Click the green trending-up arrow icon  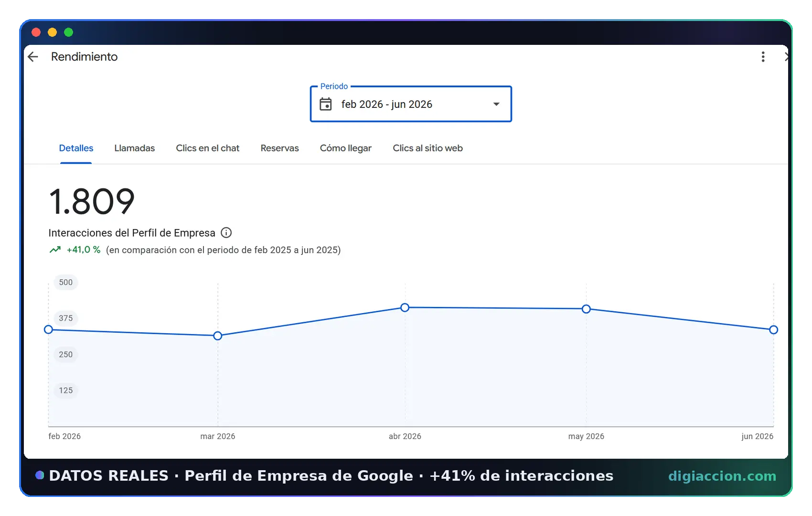(x=55, y=250)
